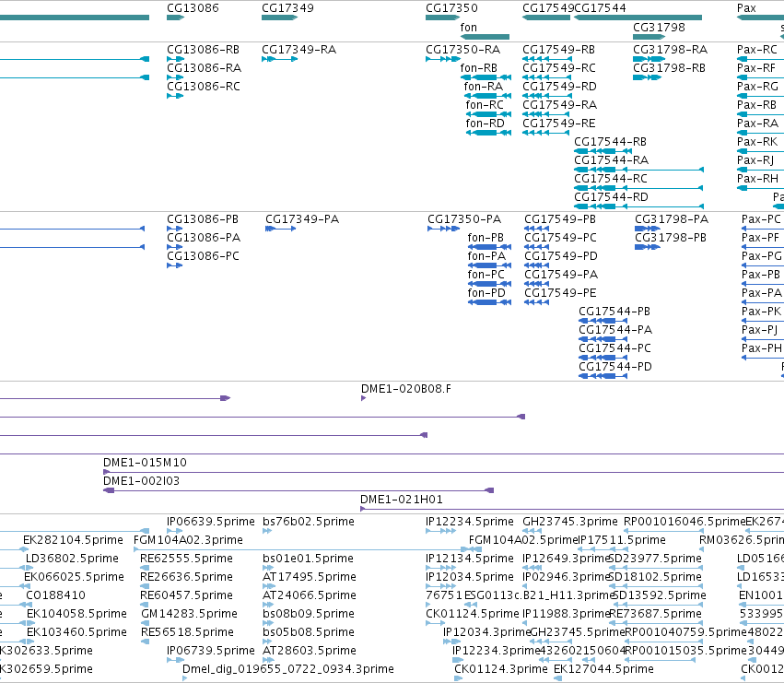Select EST EK282104.5prime

click(x=73, y=540)
